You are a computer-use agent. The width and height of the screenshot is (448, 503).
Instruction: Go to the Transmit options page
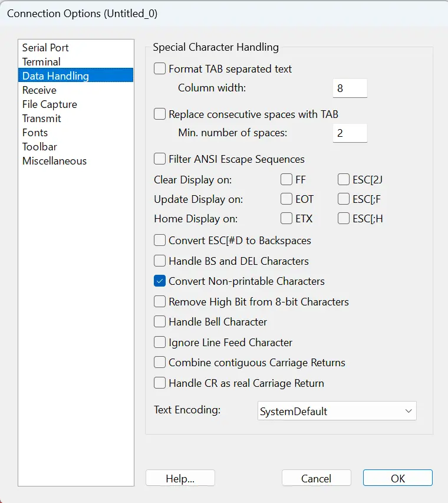pyautogui.click(x=75, y=119)
